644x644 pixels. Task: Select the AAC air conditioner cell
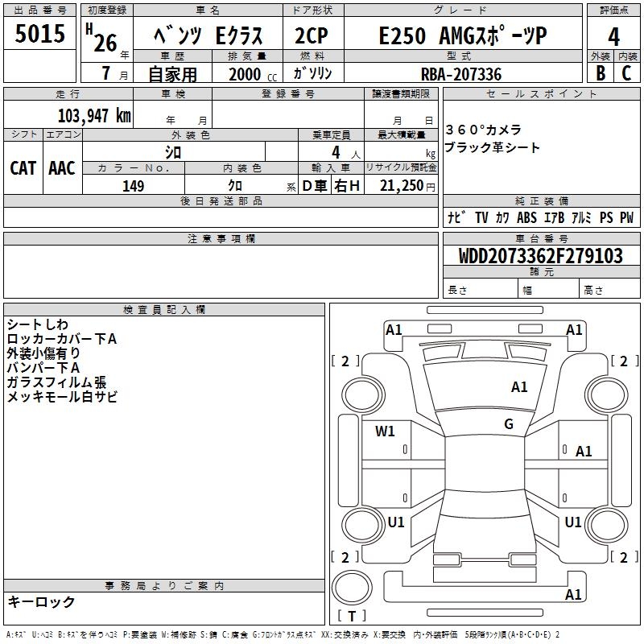[x=62, y=167]
